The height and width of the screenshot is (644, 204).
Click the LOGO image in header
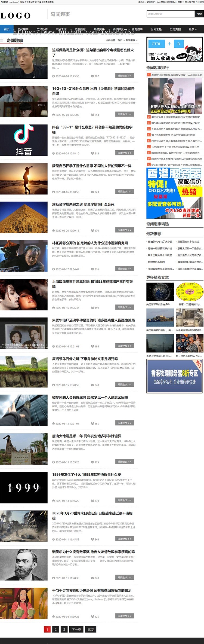pyautogui.click(x=16, y=16)
